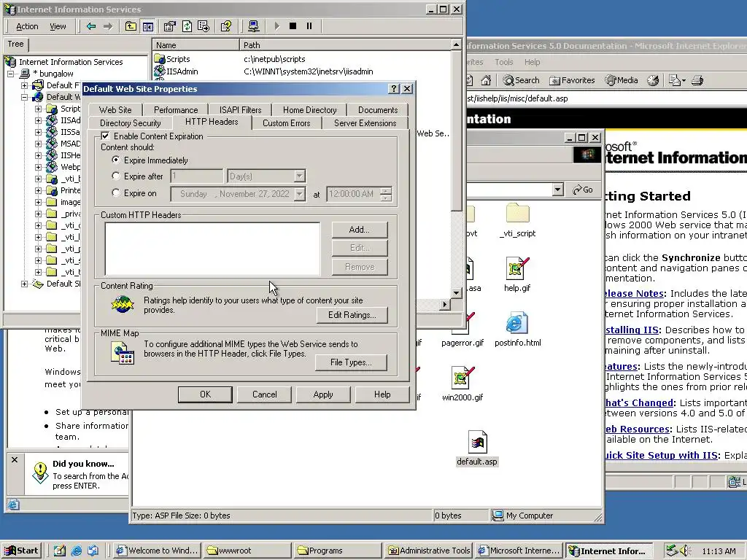Viewport: 747px width, 560px height.
Task: Click the Start item play icon
Action: pos(276,26)
